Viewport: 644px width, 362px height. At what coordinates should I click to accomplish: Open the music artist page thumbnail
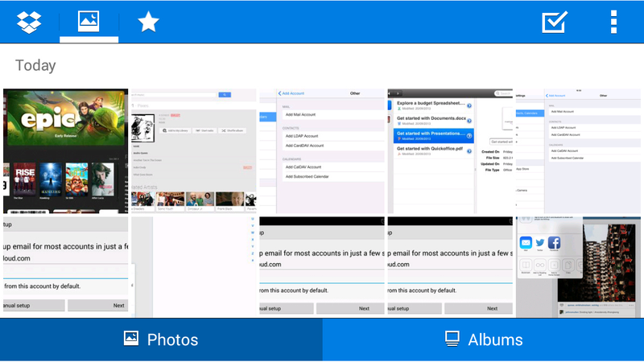click(194, 151)
